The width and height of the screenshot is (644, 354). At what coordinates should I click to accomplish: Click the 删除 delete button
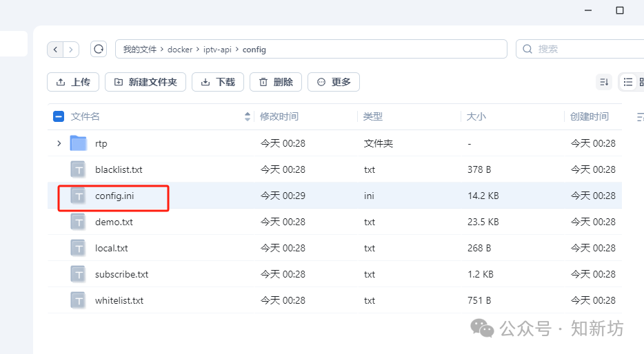276,82
